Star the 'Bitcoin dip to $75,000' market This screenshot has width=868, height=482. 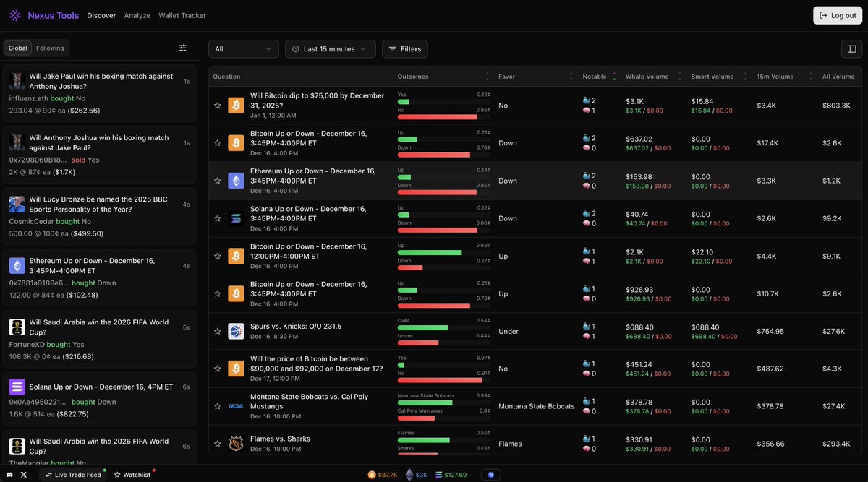click(x=217, y=106)
